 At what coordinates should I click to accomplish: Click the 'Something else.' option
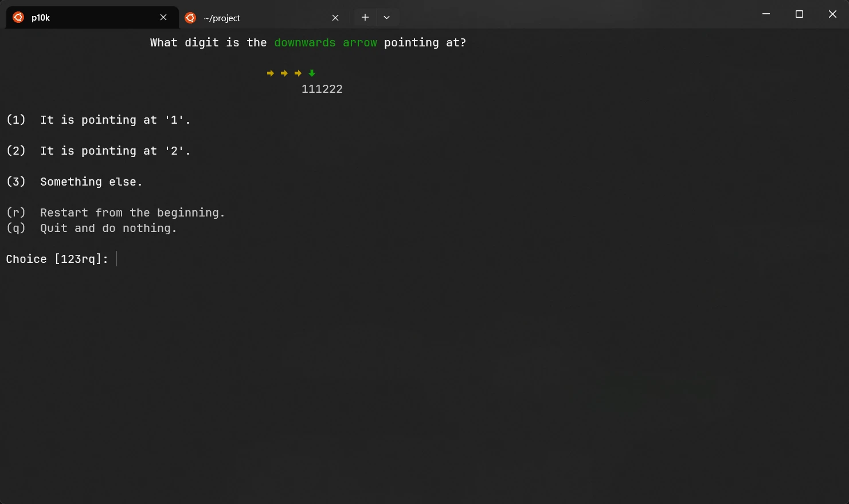[x=91, y=182]
